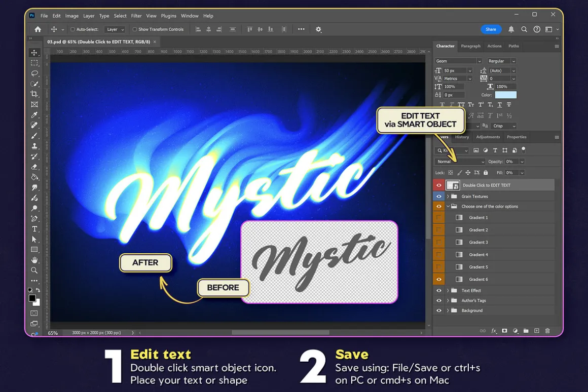The image size is (588, 392).
Task: Close the 03.psd document tab
Action: pyautogui.click(x=155, y=42)
